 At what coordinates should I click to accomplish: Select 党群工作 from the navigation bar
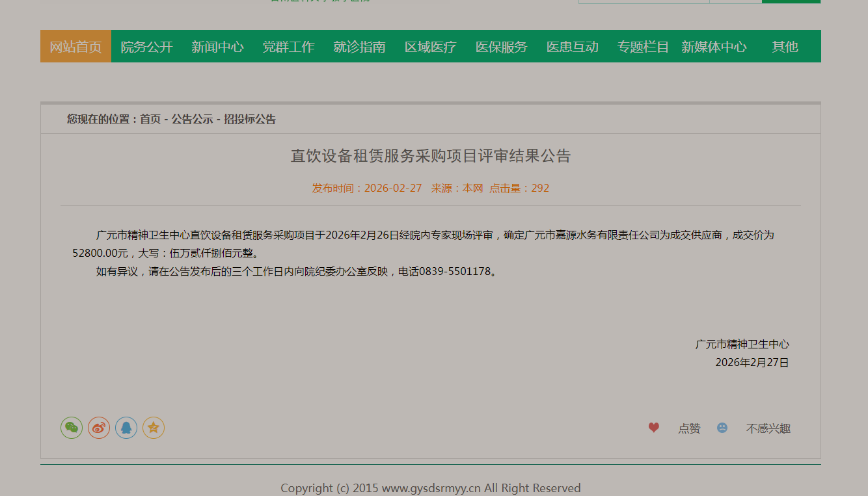pos(288,47)
